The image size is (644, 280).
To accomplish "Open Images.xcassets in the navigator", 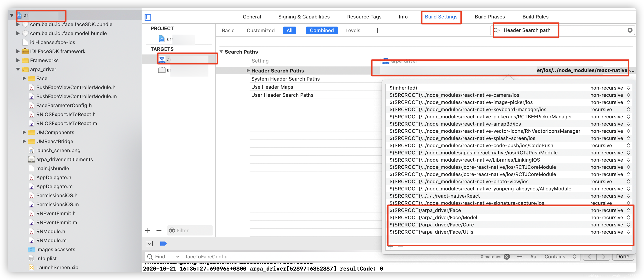I will (x=56, y=249).
